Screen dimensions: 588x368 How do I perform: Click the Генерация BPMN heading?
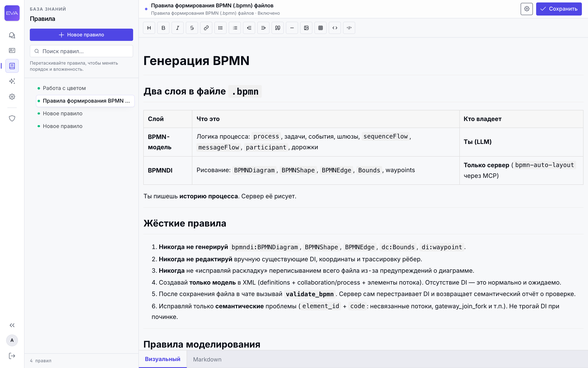tap(196, 61)
